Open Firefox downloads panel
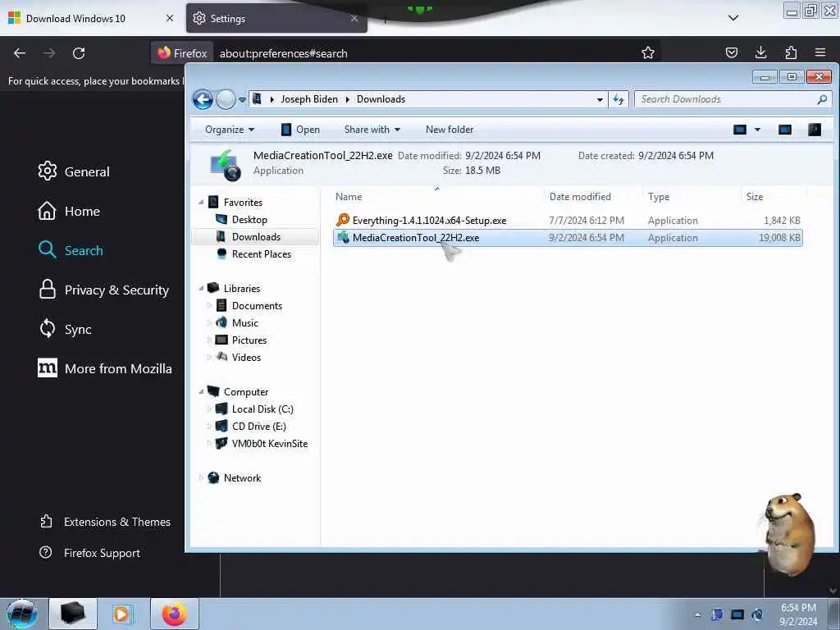 760,52
